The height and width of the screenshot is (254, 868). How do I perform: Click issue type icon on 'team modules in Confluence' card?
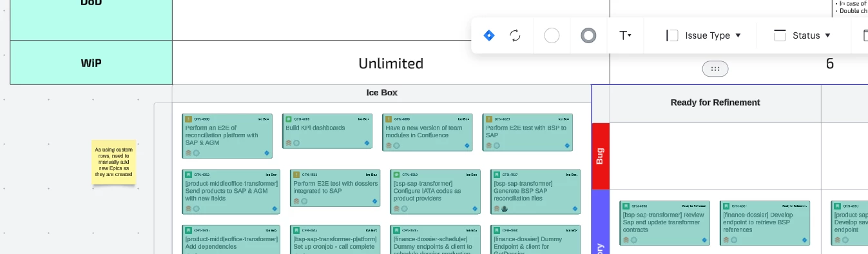[x=389, y=119]
